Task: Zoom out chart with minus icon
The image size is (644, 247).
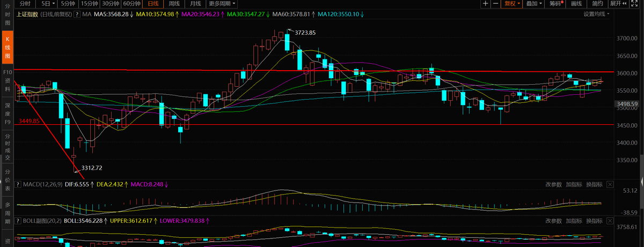Action: pos(496,4)
